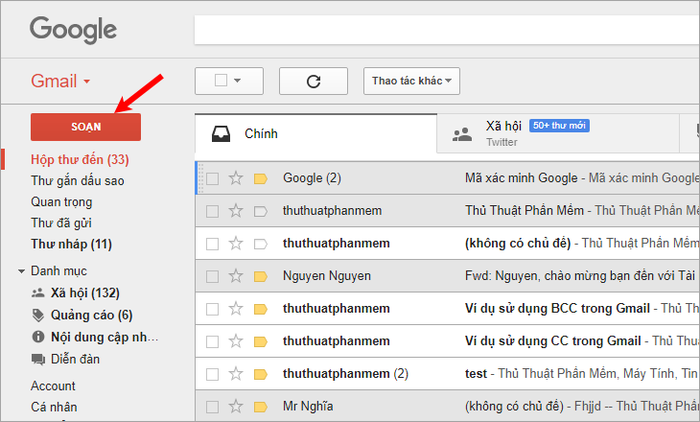700x422 pixels.
Task: Toggle importance marker on Google (2) email
Action: pos(260,179)
